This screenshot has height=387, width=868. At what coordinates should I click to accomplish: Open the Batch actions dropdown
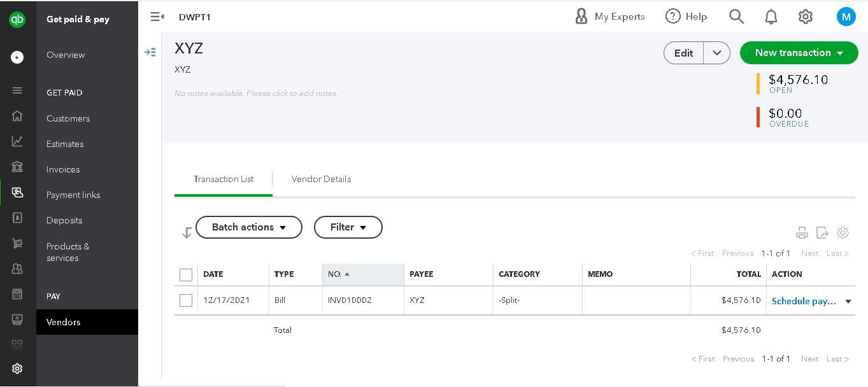coord(248,227)
